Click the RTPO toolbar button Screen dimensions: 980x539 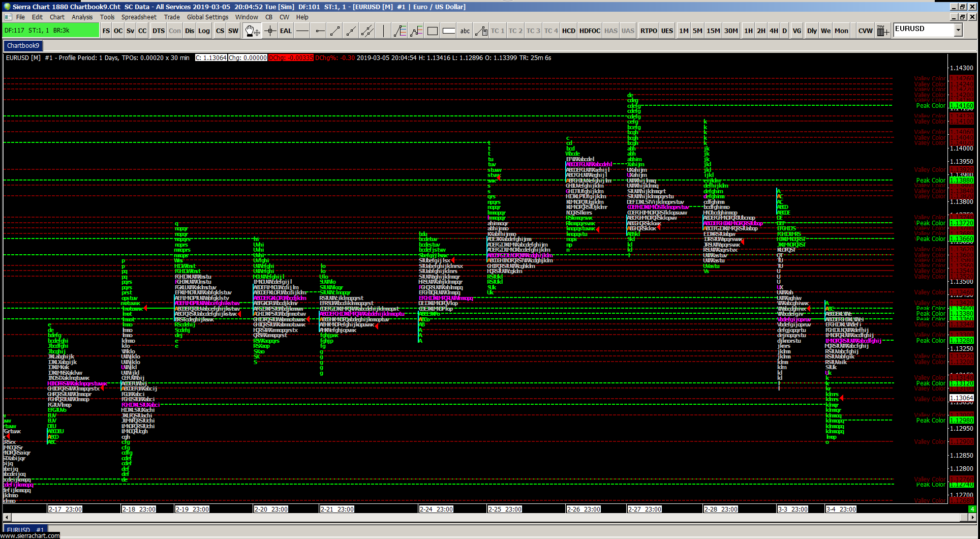[x=649, y=31]
